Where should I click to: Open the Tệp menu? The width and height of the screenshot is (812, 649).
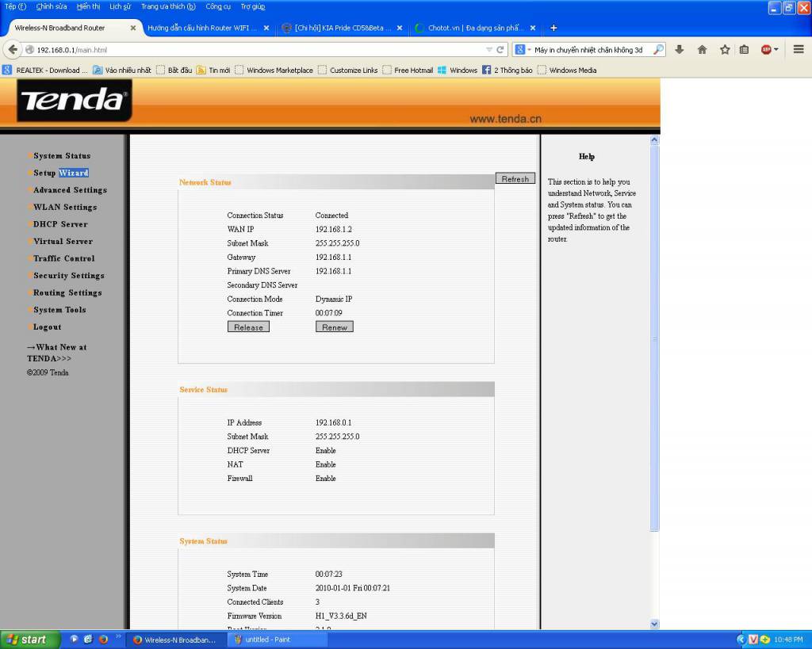pyautogui.click(x=16, y=6)
